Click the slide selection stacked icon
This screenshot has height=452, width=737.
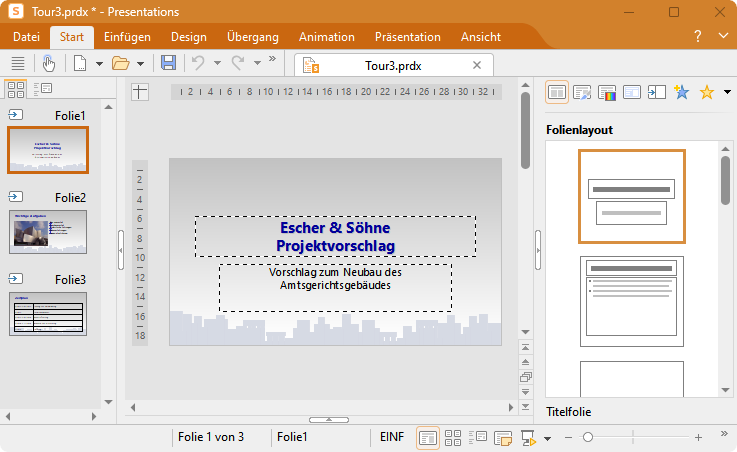pos(525,377)
